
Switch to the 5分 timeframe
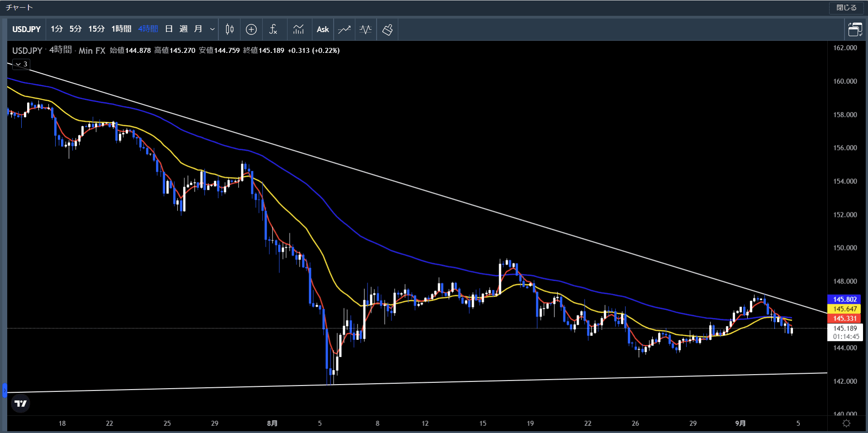tap(75, 29)
